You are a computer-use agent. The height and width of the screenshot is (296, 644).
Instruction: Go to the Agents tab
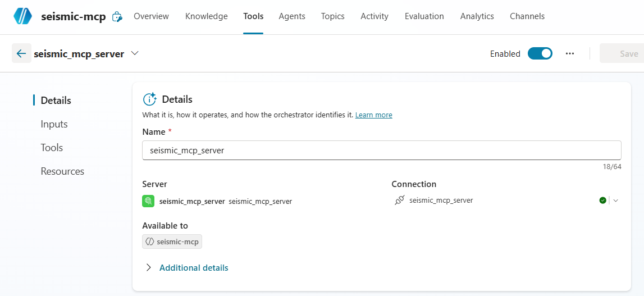tap(292, 16)
